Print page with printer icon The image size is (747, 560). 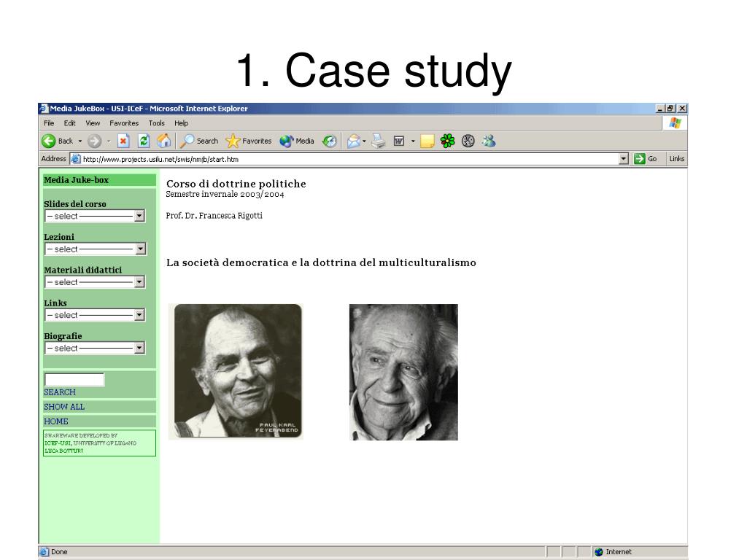pos(379,141)
